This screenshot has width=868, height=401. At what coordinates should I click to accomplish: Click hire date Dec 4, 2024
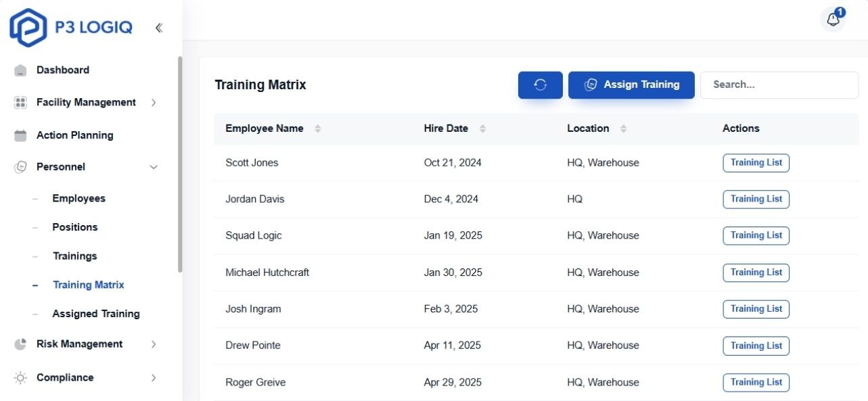pos(451,199)
